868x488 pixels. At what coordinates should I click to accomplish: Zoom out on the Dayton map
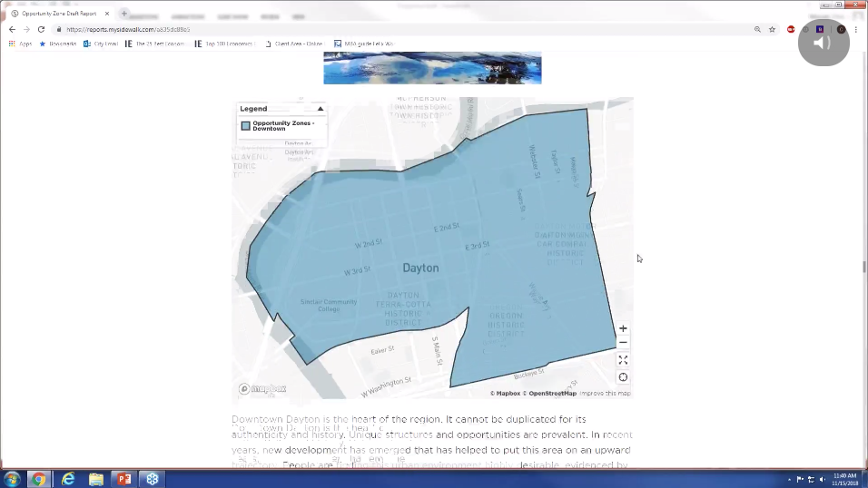pyautogui.click(x=623, y=343)
